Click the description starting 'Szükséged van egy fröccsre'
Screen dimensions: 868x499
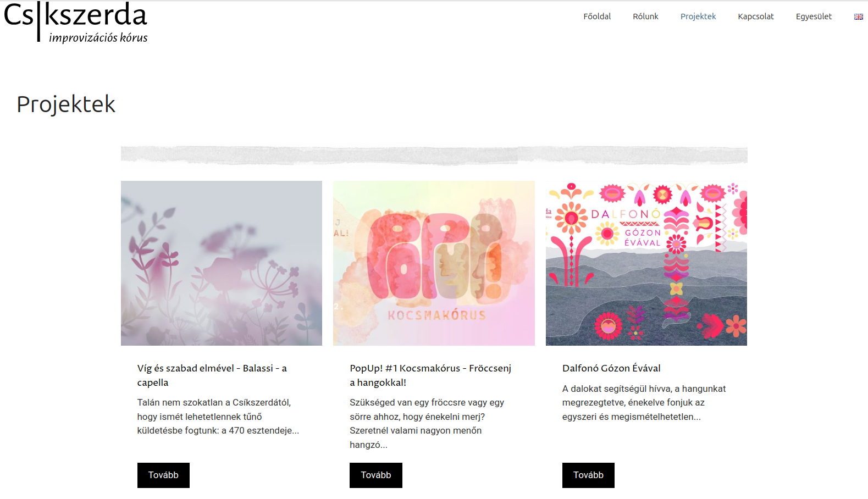click(x=427, y=424)
